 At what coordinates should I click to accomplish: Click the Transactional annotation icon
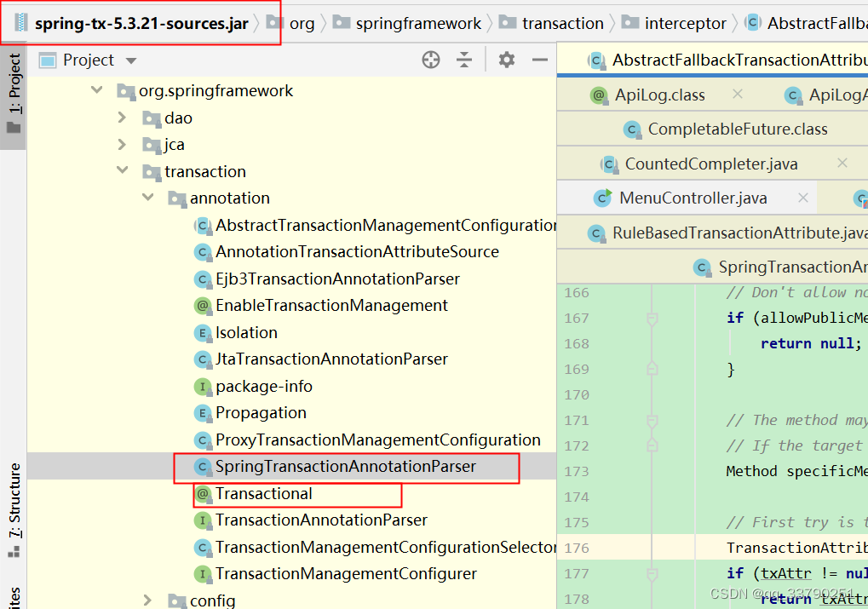(203, 494)
